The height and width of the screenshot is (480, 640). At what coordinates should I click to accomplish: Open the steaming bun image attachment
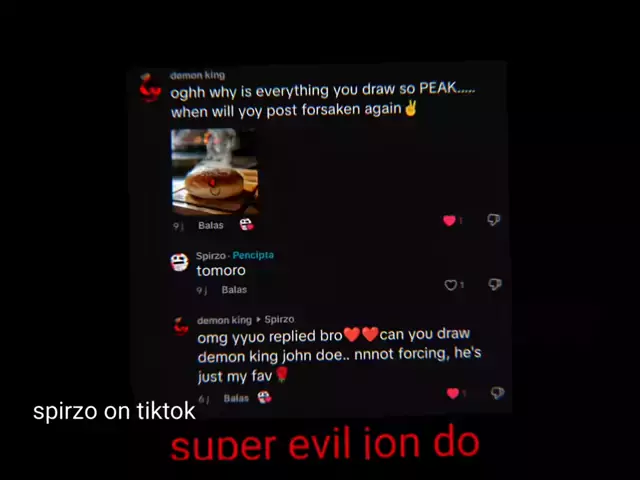[x=214, y=172]
